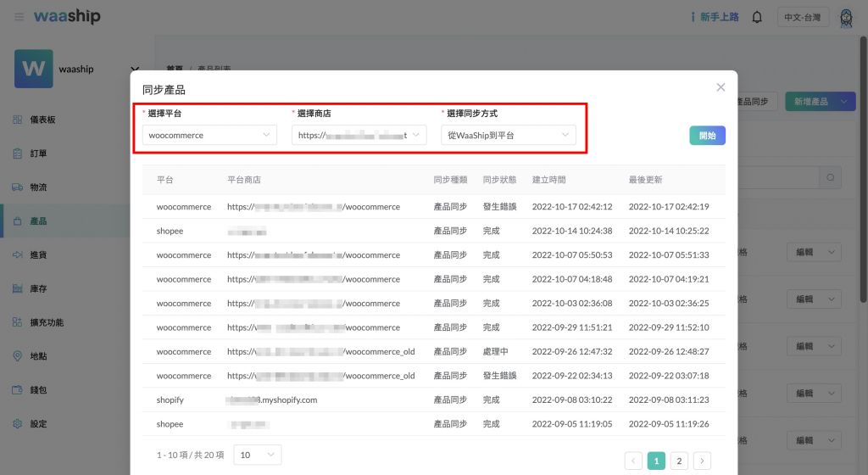Open the 選擇同步方式 dropdown
The width and height of the screenshot is (868, 475).
pos(508,135)
